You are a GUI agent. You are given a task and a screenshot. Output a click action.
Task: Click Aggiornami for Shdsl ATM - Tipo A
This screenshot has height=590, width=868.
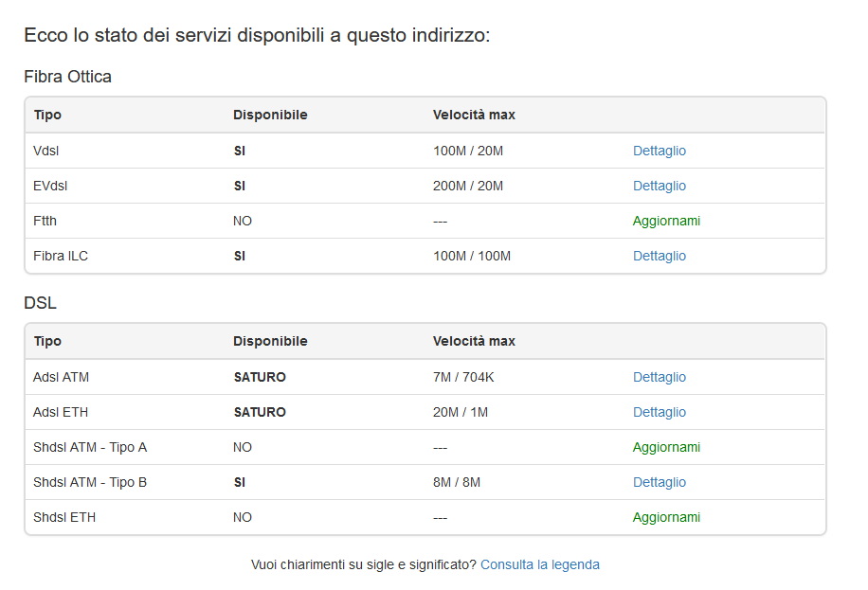click(x=666, y=447)
